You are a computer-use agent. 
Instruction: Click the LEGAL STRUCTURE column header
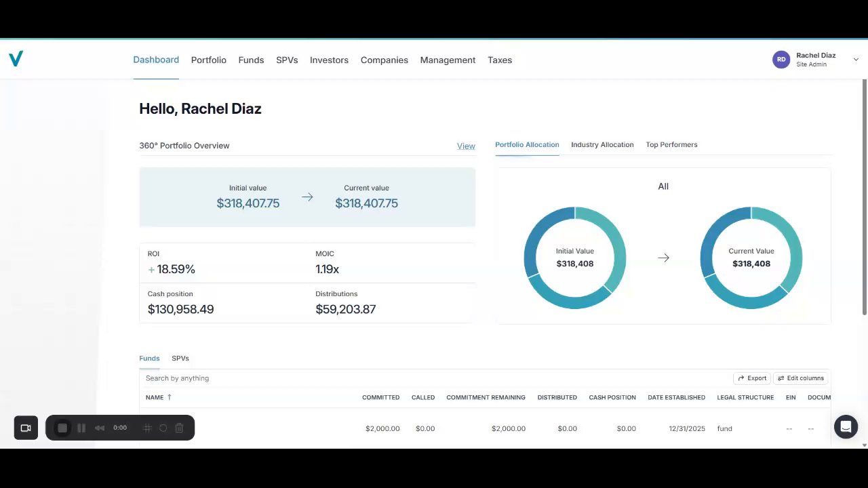point(745,397)
